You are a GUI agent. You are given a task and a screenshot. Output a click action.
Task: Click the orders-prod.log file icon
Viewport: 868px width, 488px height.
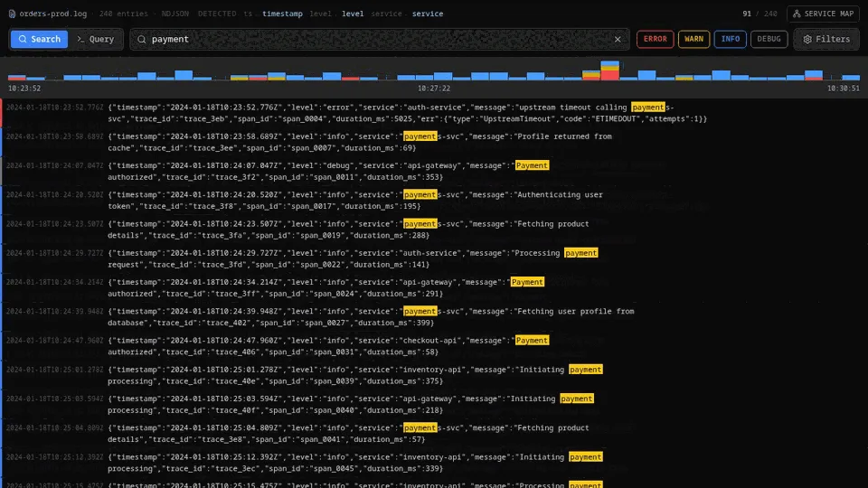(12, 14)
